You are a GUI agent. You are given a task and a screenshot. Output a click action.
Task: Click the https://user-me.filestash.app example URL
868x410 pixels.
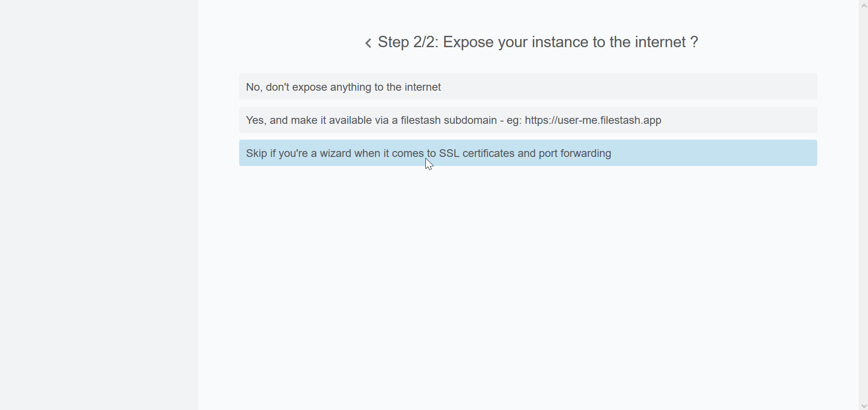(x=593, y=120)
